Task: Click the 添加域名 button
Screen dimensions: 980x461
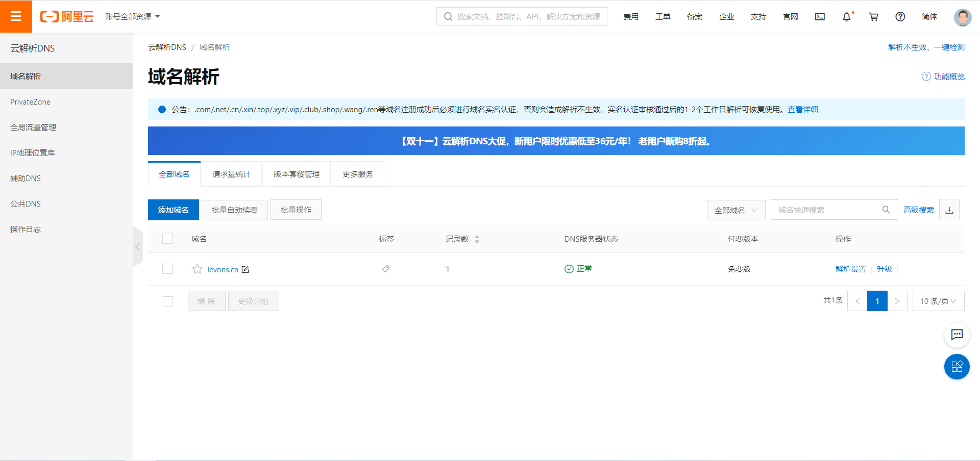Action: (173, 210)
